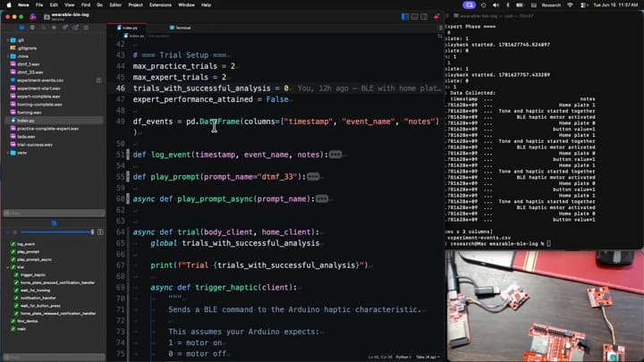
Task: Toggle the trigger_haptic symbol checkmark
Action: coord(16,275)
